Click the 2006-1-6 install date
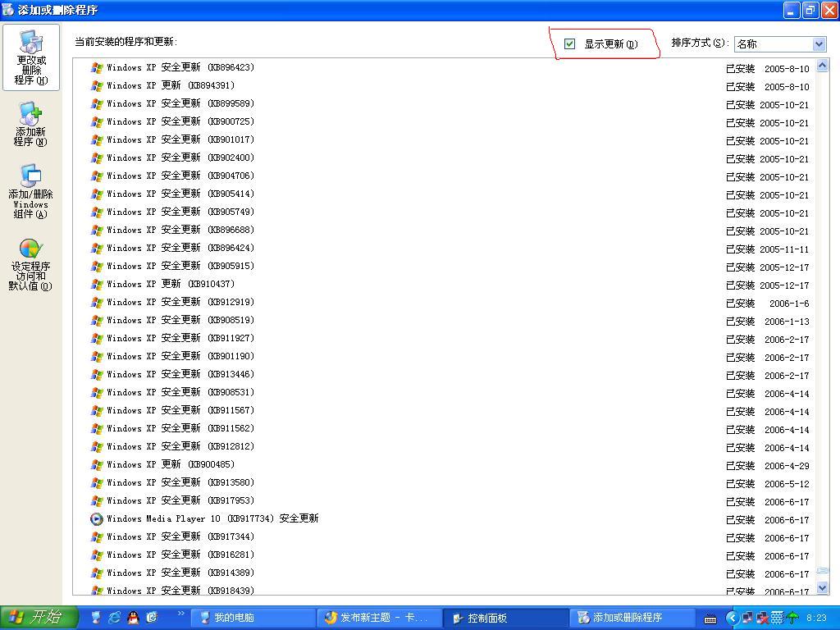840x630 pixels. [789, 304]
